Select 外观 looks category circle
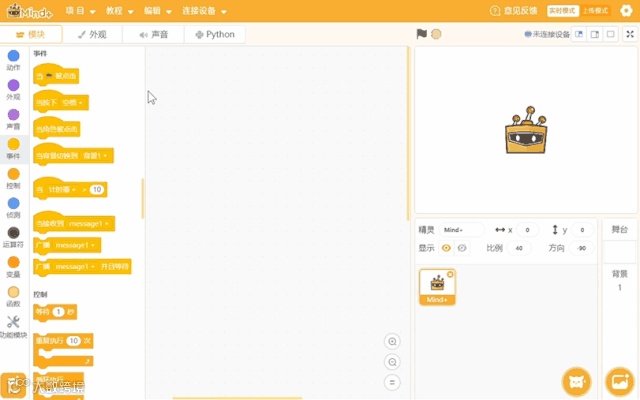This screenshot has width=640, height=400. pos(13,85)
